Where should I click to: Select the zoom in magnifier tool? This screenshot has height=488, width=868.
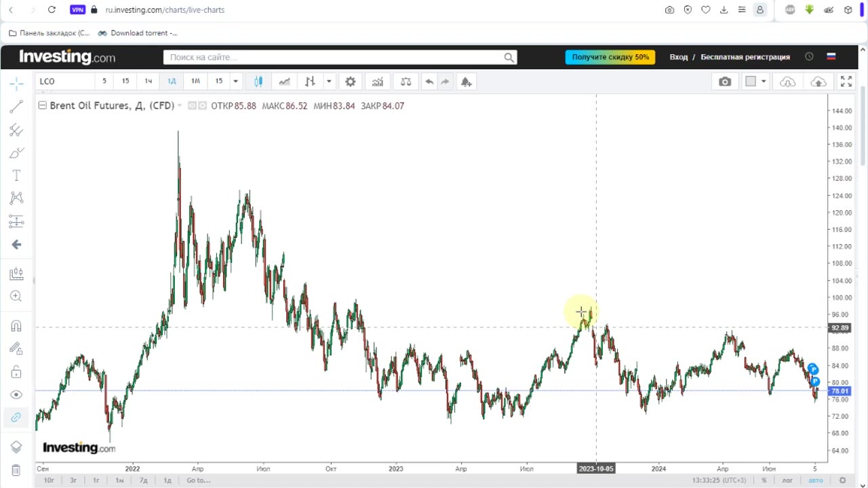tap(16, 296)
